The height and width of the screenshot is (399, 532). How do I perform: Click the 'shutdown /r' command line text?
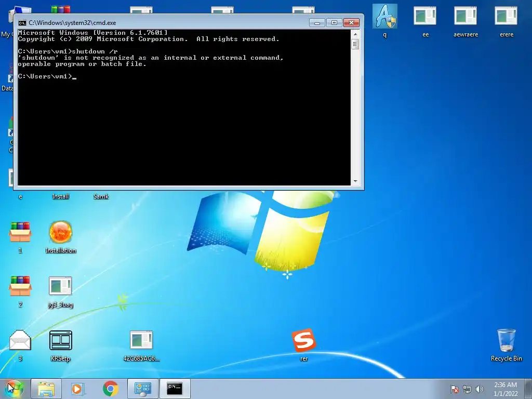pyautogui.click(x=95, y=51)
